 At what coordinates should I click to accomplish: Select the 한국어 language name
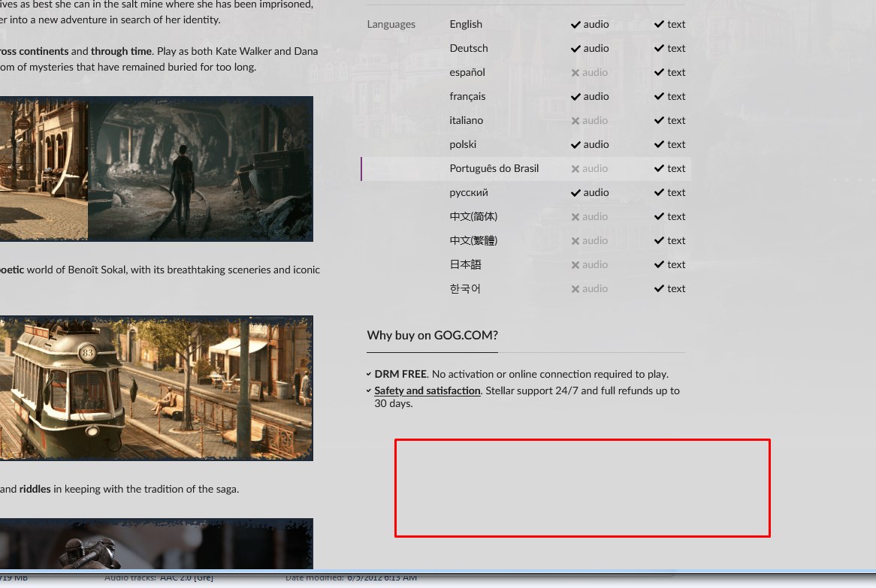[x=465, y=288]
